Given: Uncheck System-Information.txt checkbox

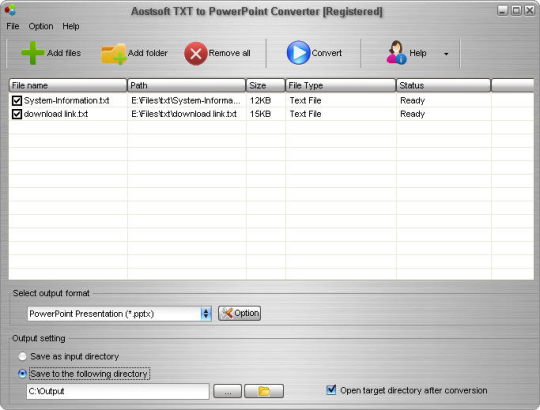Looking at the screenshot, I should 17,101.
